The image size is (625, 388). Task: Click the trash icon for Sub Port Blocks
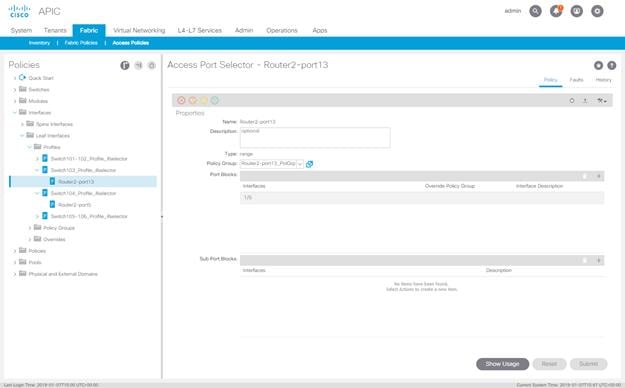(x=585, y=260)
